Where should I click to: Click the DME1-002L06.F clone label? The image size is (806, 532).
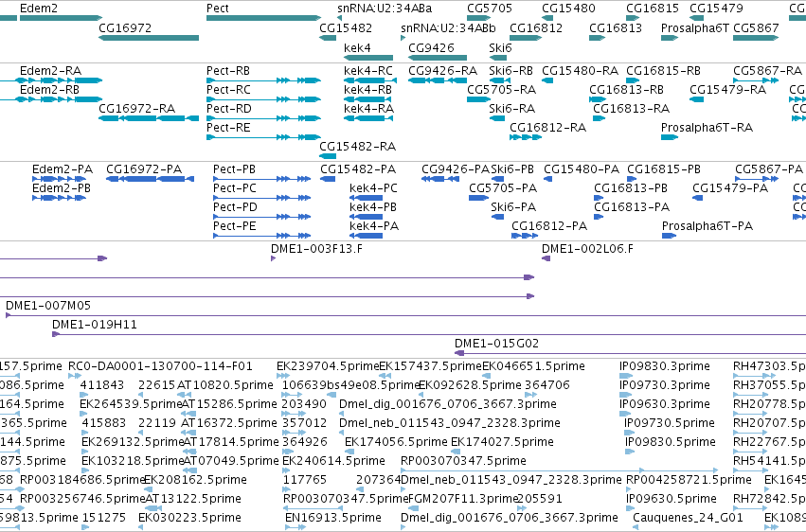click(587, 249)
